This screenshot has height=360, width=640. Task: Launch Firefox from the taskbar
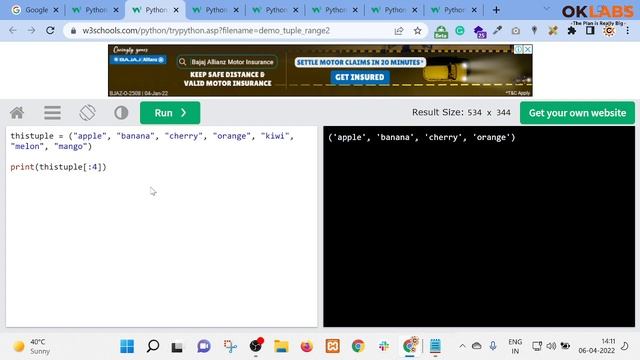point(307,346)
